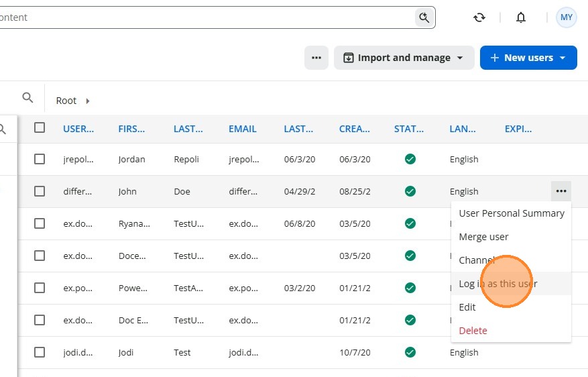Open the MY profile avatar
Screen dimensions: 588x377
pyautogui.click(x=567, y=17)
